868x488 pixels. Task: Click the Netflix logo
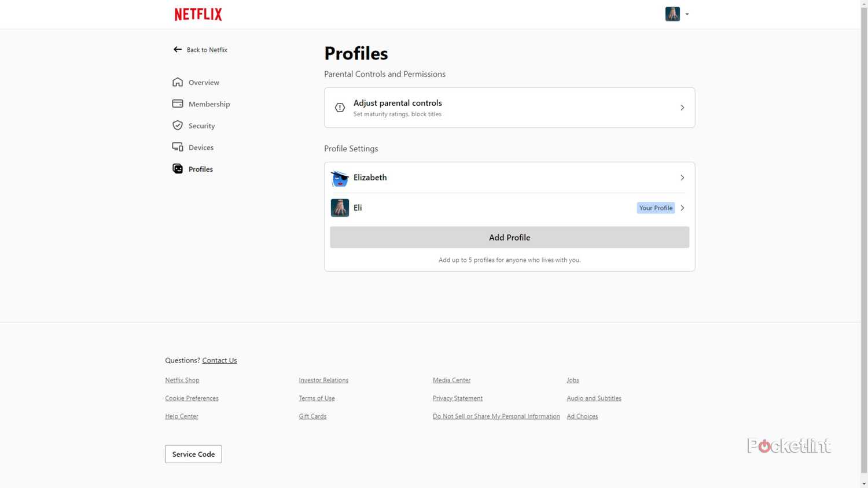pos(198,14)
